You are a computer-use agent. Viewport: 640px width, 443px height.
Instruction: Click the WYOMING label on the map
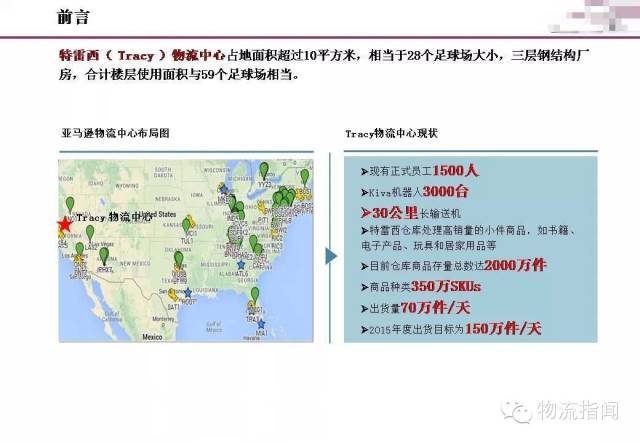pos(127,186)
